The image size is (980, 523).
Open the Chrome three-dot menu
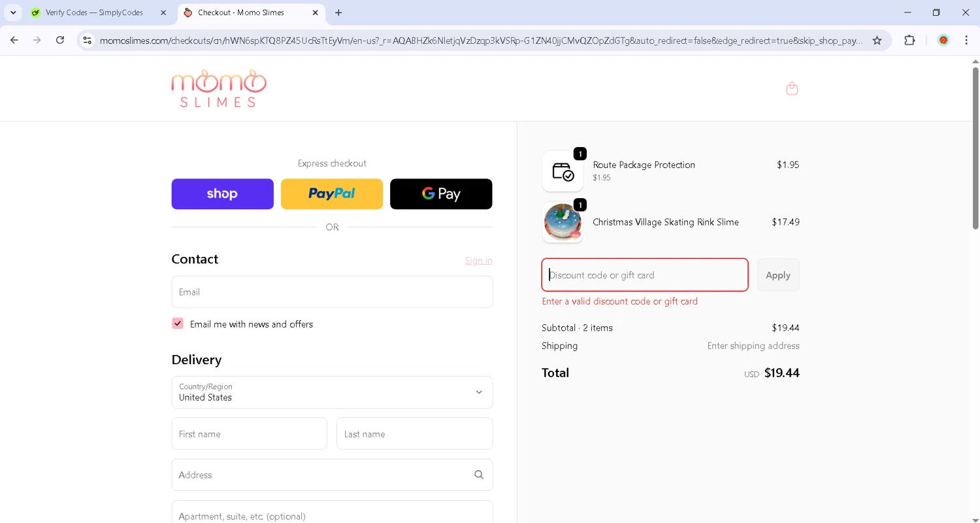966,41
